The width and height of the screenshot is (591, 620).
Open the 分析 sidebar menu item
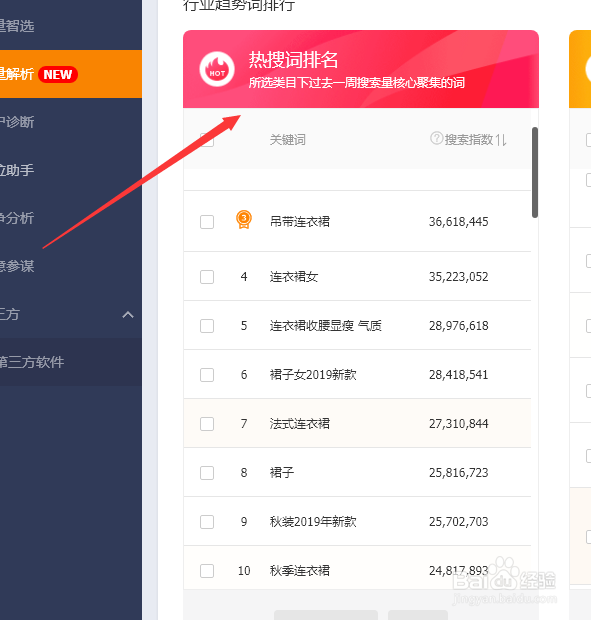point(71,218)
